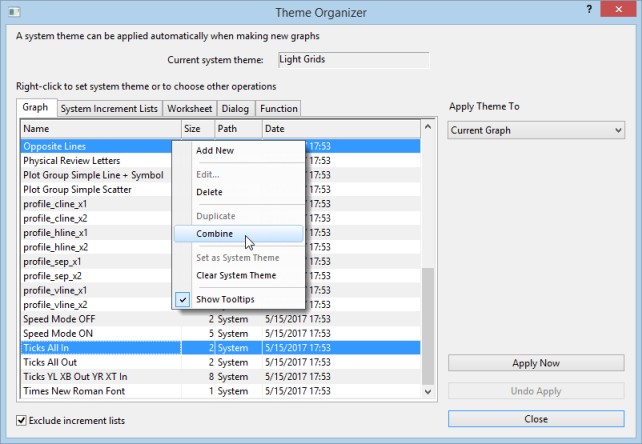Image resolution: width=642 pixels, height=444 pixels.
Task: Choose Clear System Theme menu entry
Action: point(236,275)
